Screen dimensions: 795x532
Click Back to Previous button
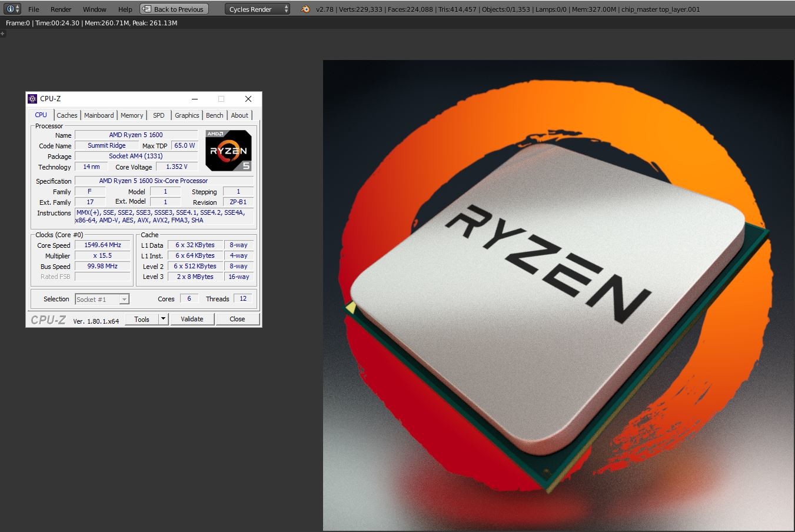click(x=174, y=9)
